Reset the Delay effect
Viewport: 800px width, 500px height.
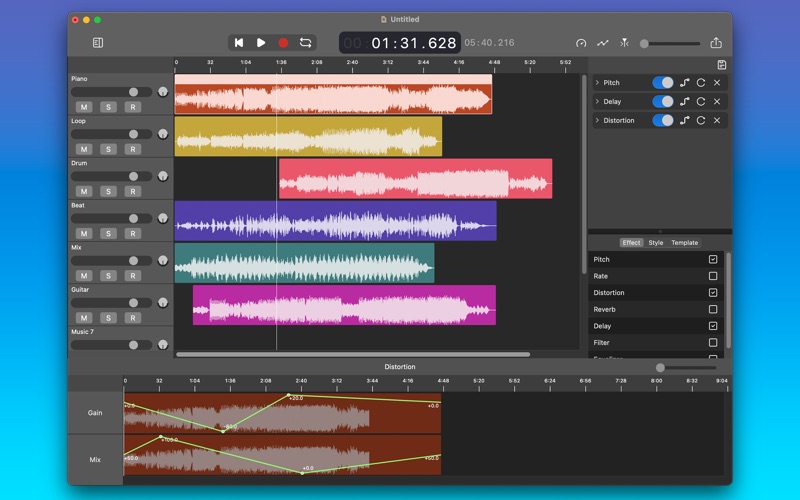(x=700, y=101)
